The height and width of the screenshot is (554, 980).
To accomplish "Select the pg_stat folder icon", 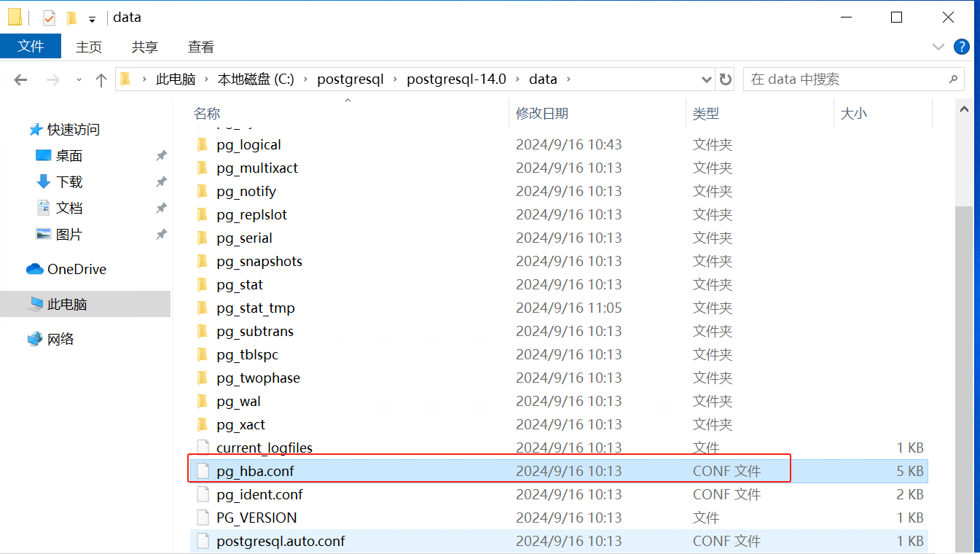I will click(x=203, y=284).
